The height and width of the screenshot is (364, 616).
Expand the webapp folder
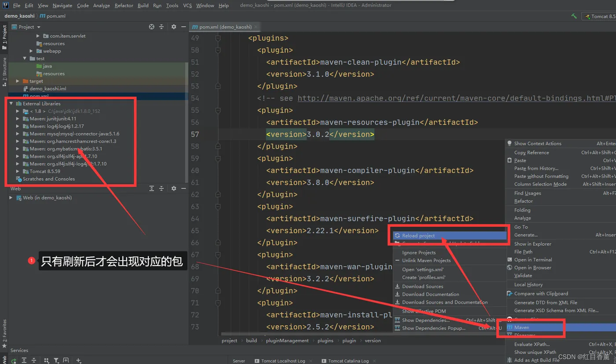[31, 51]
